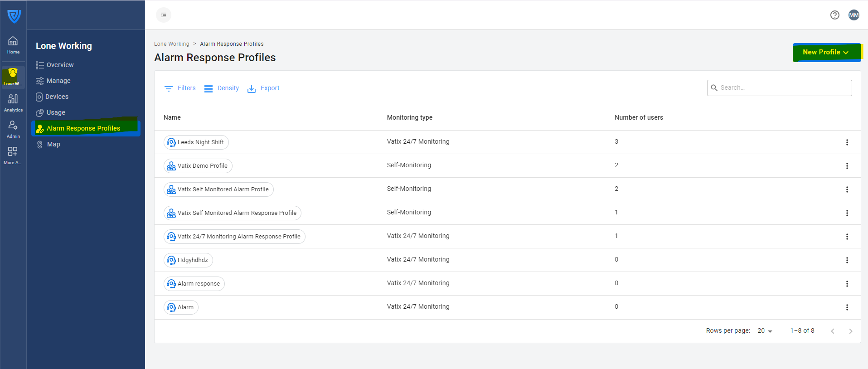868x369 pixels.
Task: Export the profiles table
Action: click(263, 88)
